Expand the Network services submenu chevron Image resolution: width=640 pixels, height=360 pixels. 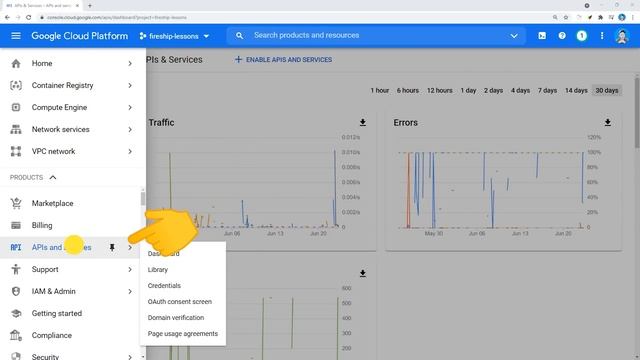click(130, 129)
